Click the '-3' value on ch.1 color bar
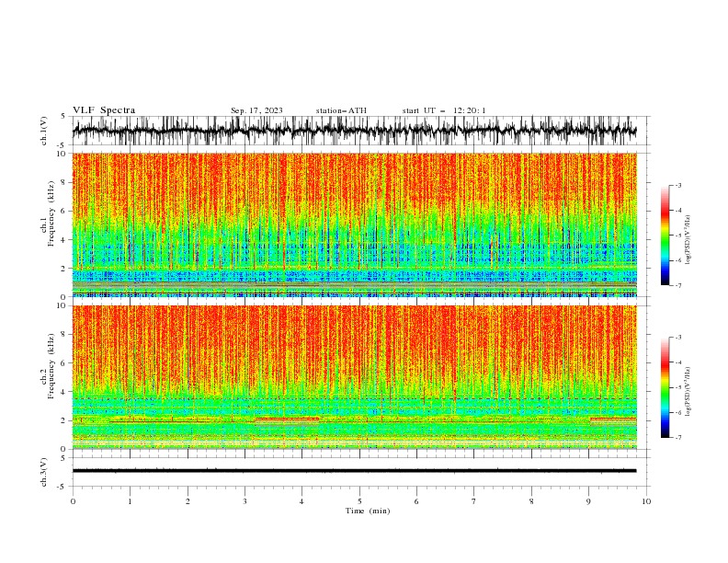728x563 pixels. [x=677, y=185]
